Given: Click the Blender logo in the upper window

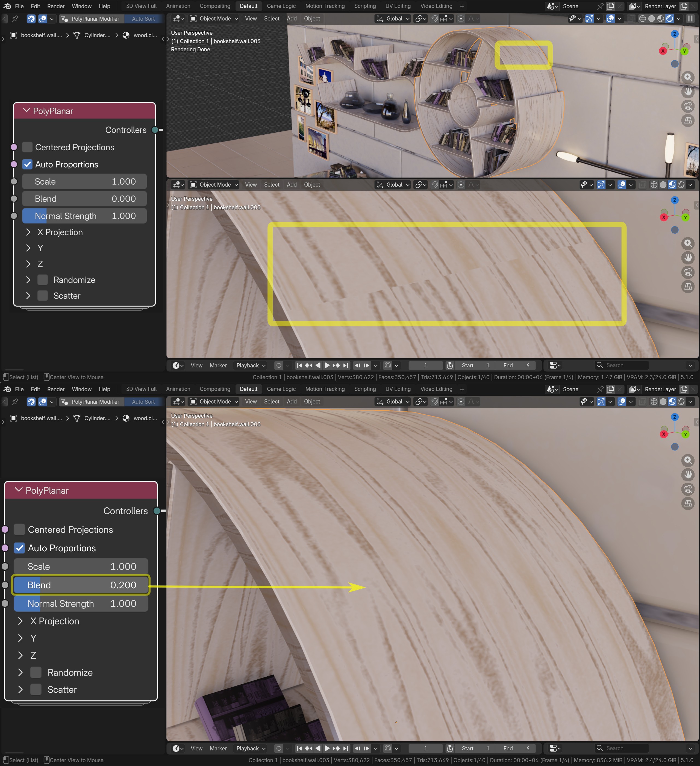Looking at the screenshot, I should click(x=7, y=6).
